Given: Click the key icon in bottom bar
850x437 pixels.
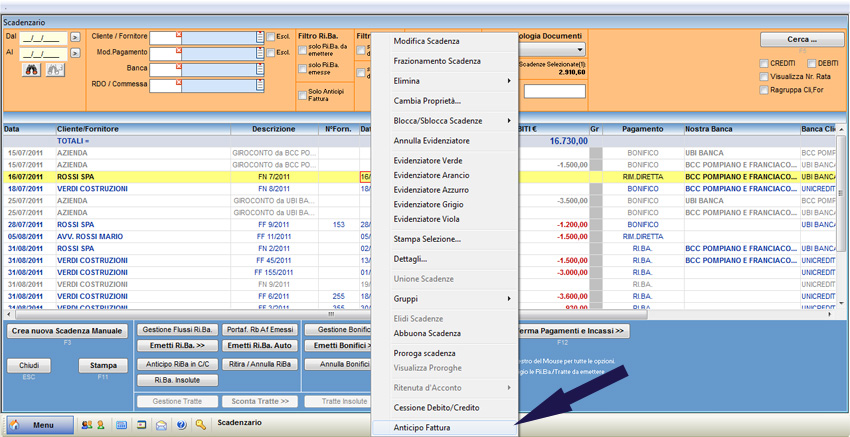Looking at the screenshot, I should click(200, 425).
